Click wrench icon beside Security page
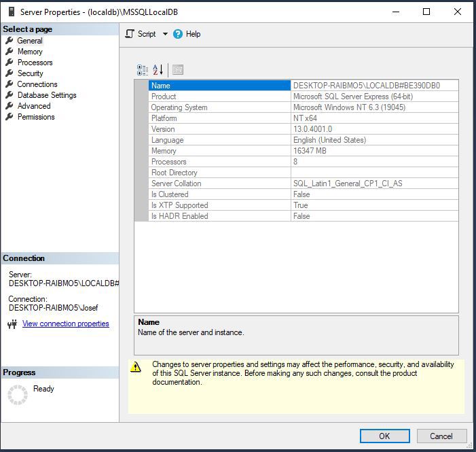This screenshot has height=452, width=476. [x=10, y=73]
